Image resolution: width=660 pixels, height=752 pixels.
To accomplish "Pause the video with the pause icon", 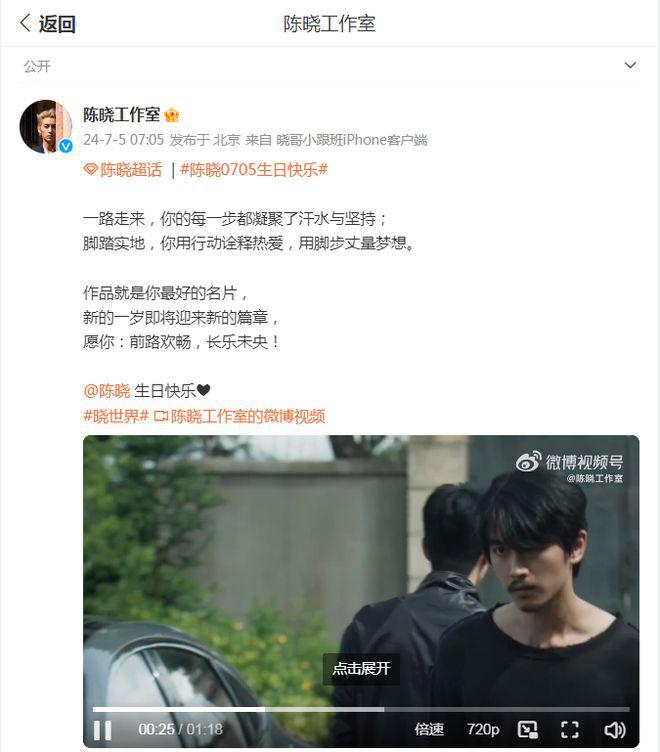I will point(102,730).
